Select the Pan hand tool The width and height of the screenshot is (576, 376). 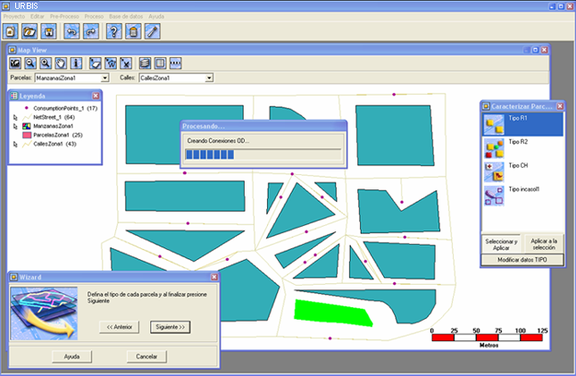pos(61,63)
